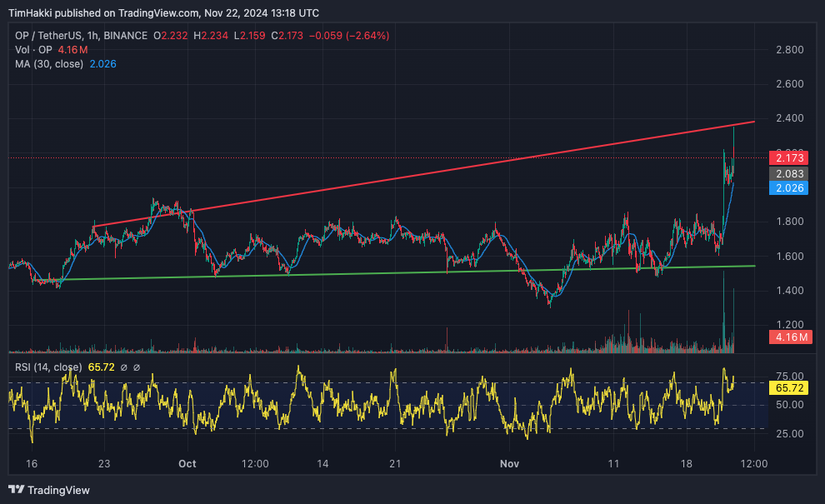Open the TimHakki published header text
The image size is (825, 504).
coord(162,12)
